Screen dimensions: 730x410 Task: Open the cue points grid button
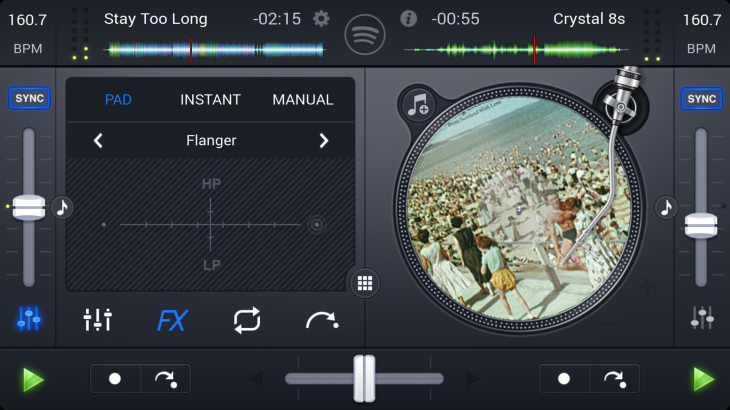click(364, 283)
